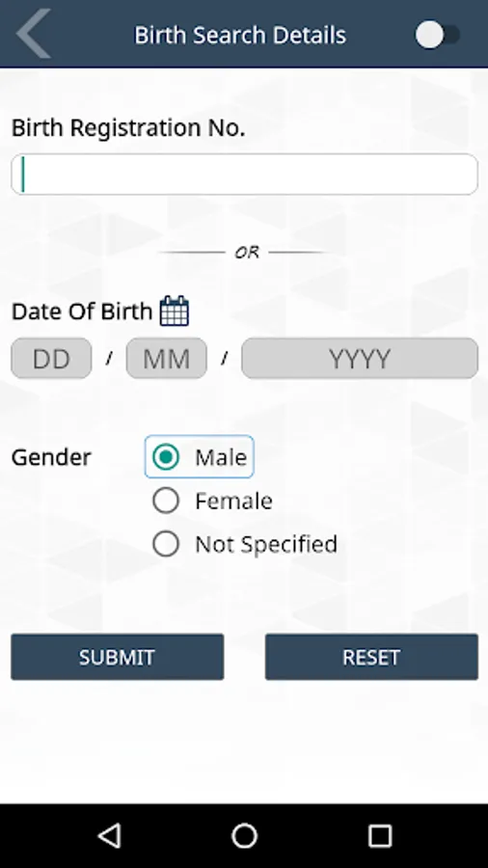
Task: Select the Male gender option
Action: [x=200, y=457]
